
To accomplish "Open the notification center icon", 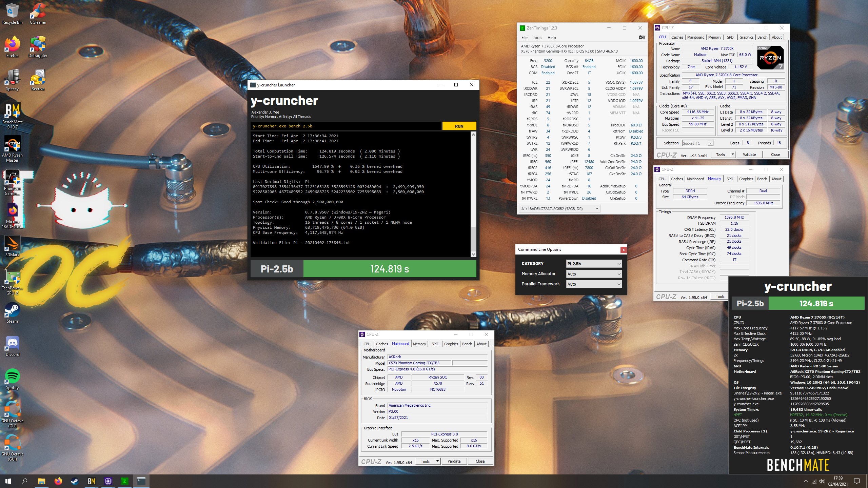I will pos(857,481).
